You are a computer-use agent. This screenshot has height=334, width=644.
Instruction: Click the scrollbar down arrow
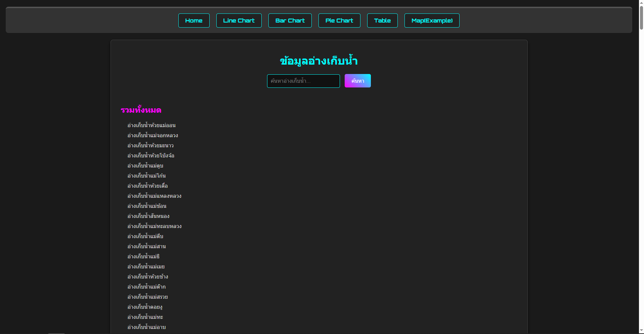coord(641,331)
